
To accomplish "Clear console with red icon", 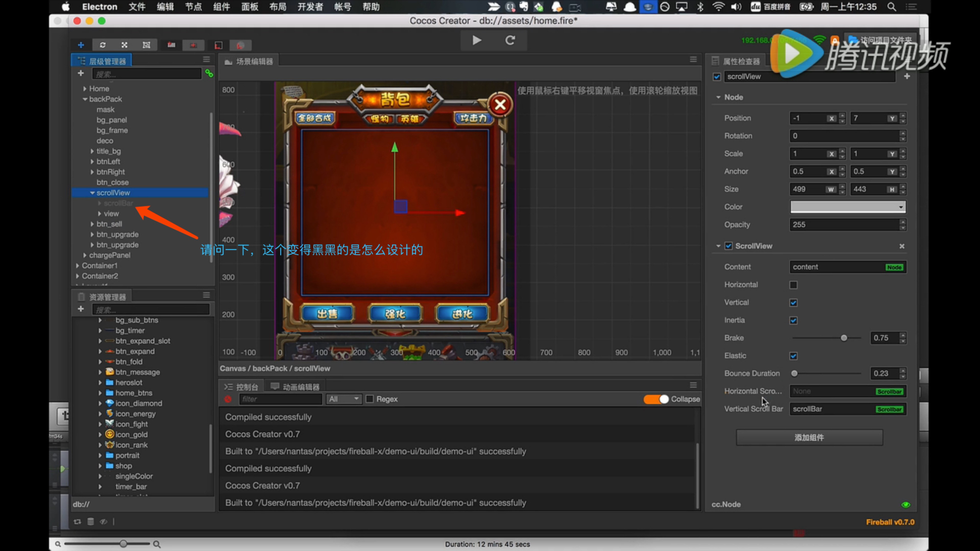I will click(x=228, y=399).
